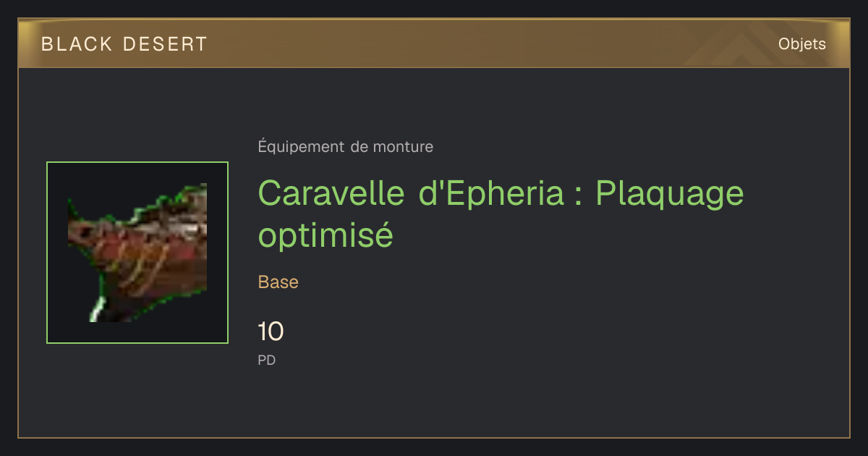Click the stat value 10
This screenshot has width=868, height=456.
click(x=271, y=332)
